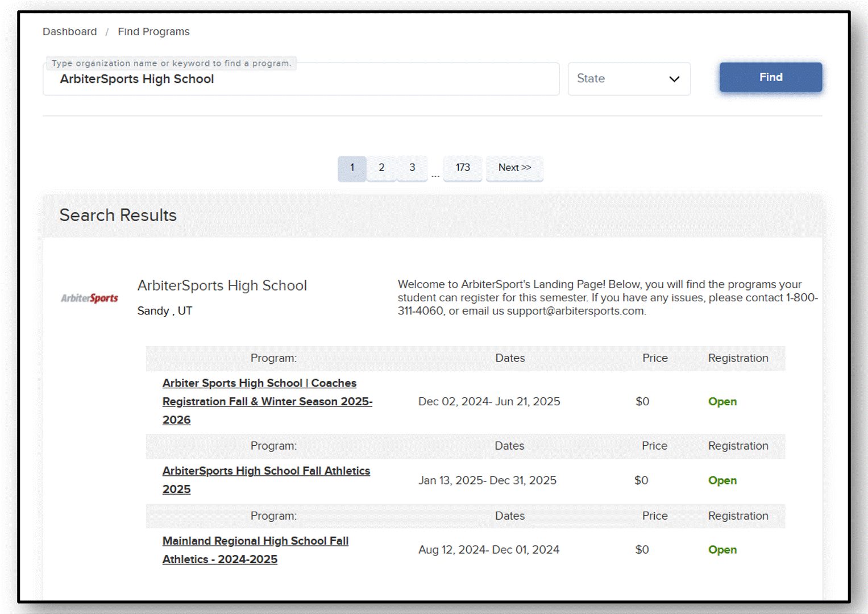Go to results page 3

pyautogui.click(x=412, y=168)
